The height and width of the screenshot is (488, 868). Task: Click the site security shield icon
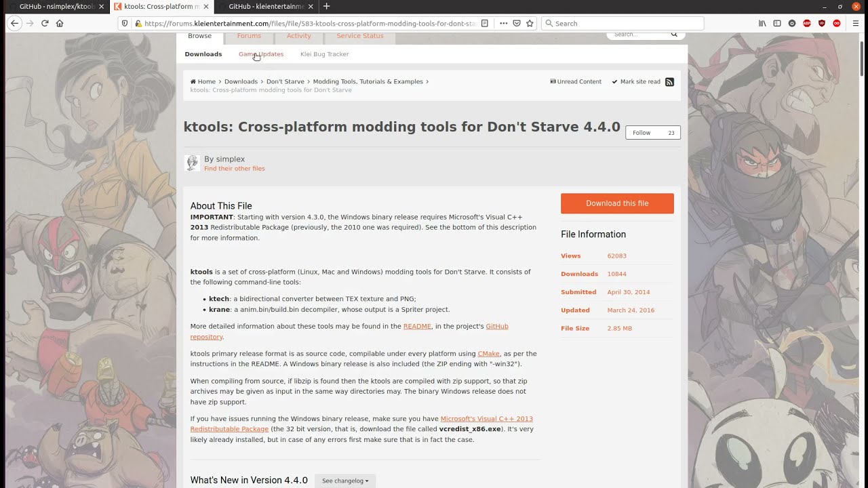(124, 23)
